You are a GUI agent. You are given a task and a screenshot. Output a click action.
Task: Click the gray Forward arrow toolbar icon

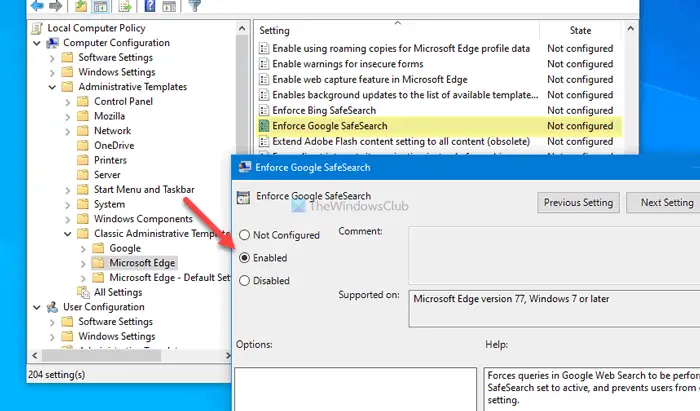pos(56,6)
